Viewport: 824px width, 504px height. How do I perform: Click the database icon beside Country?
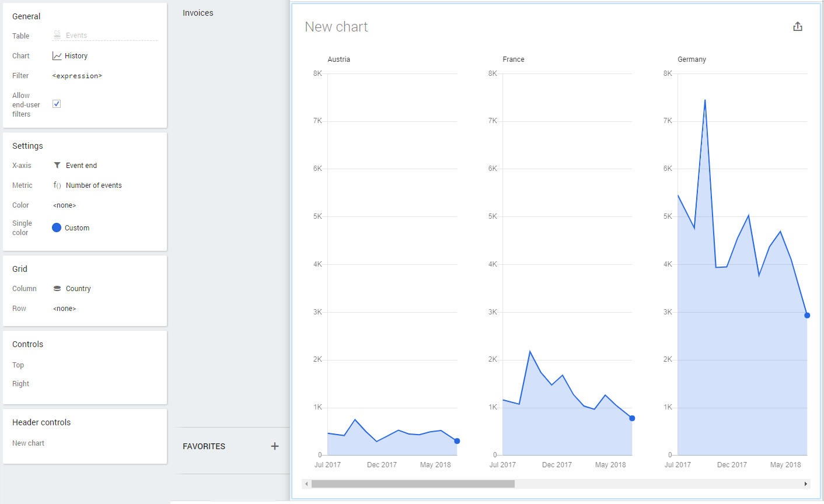coord(57,289)
